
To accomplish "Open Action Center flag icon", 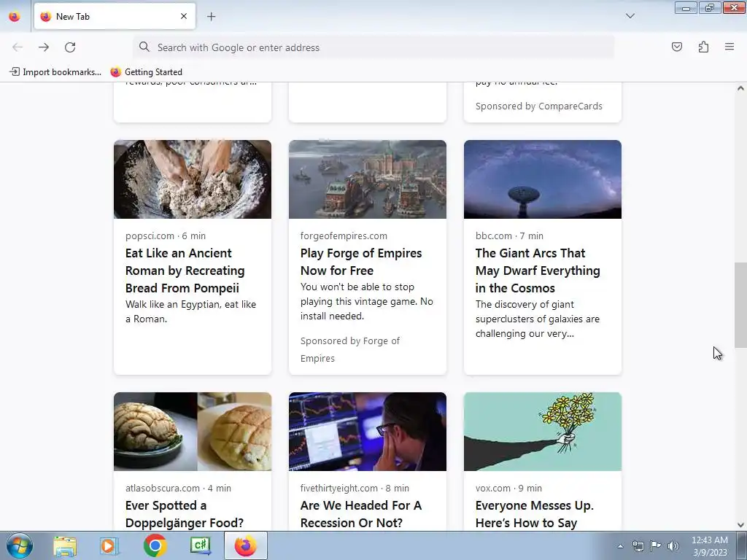I will pos(656,546).
